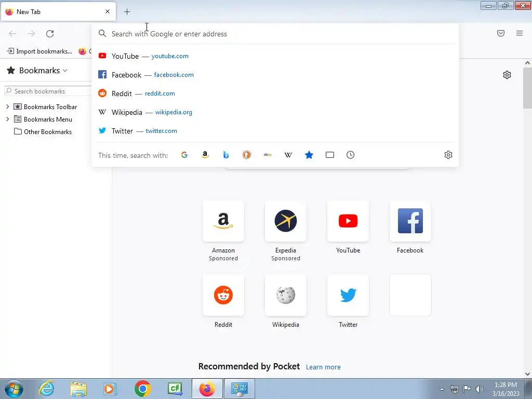
Task: Open Windows Explorer from taskbar
Action: point(78,389)
